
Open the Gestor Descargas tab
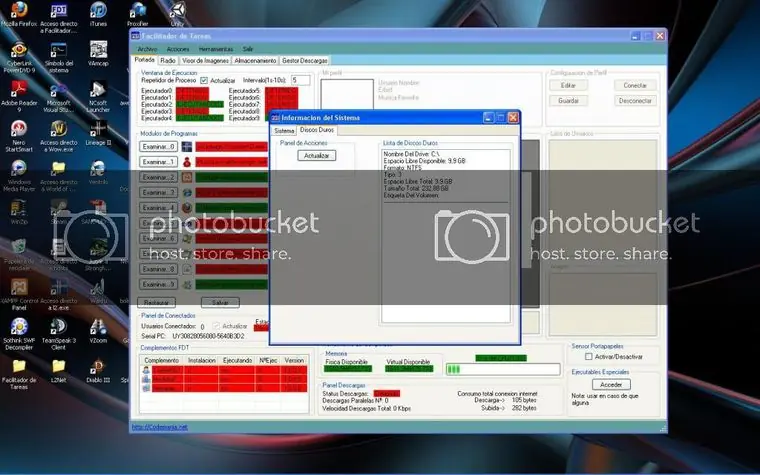click(x=305, y=61)
